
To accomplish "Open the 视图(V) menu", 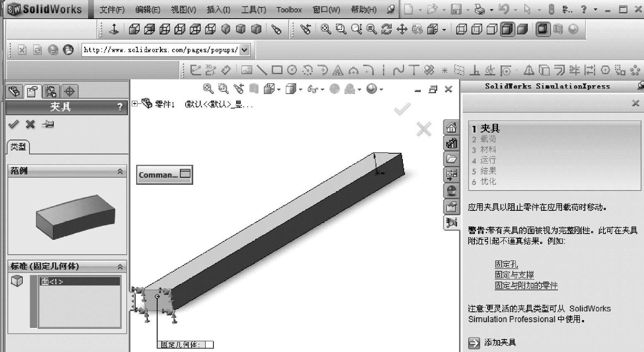I will coord(183,10).
